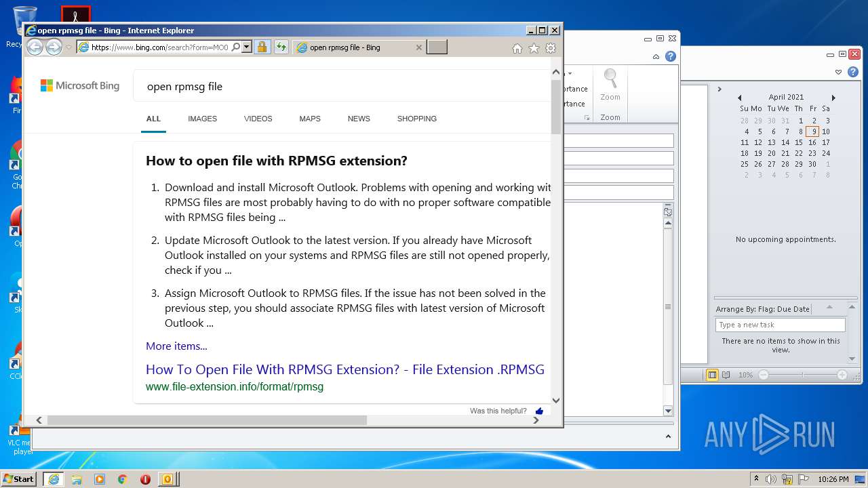Open Internet Explorer in the taskbar
868x488 pixels.
pyautogui.click(x=54, y=479)
